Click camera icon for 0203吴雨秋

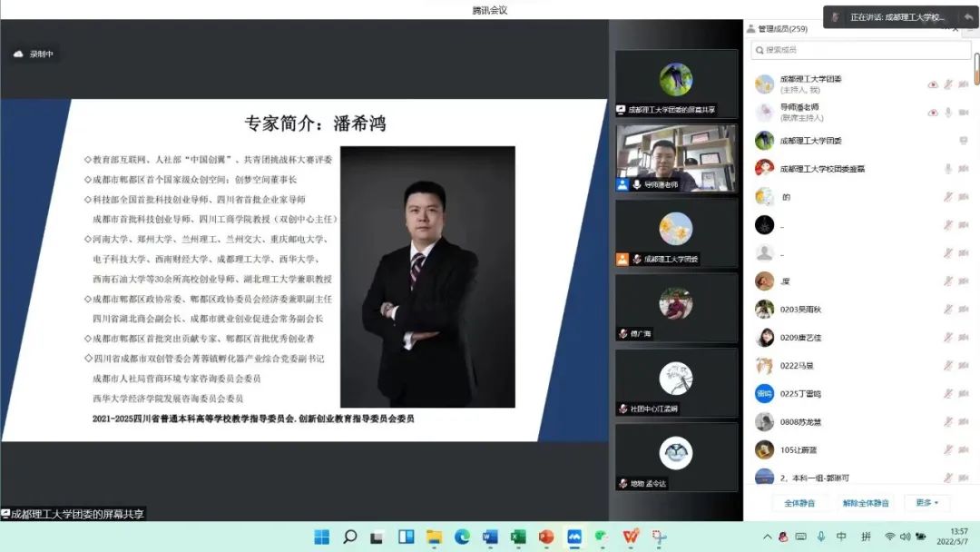point(964,310)
